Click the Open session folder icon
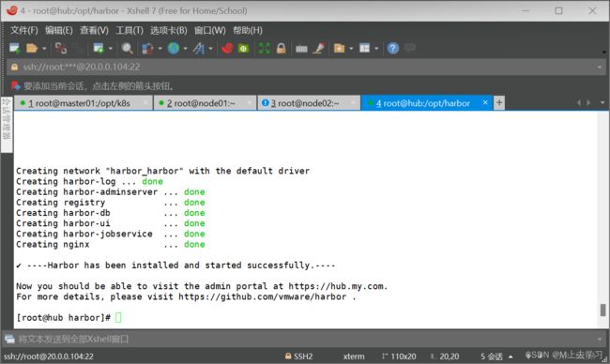The width and height of the screenshot is (610, 364). click(32, 48)
